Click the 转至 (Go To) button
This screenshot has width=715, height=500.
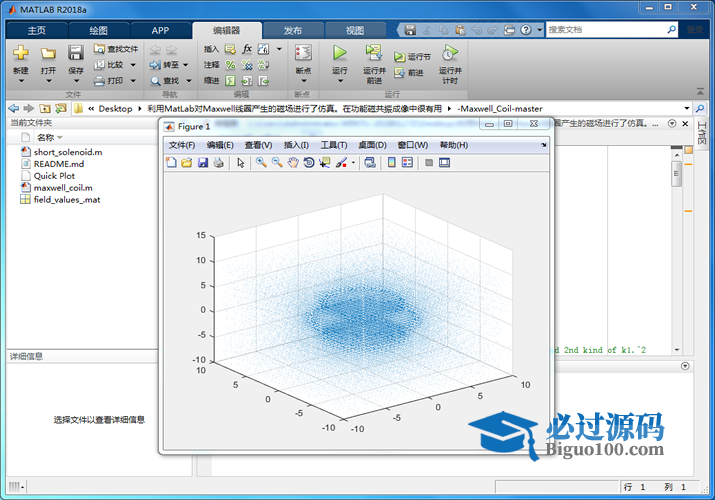tap(165, 65)
